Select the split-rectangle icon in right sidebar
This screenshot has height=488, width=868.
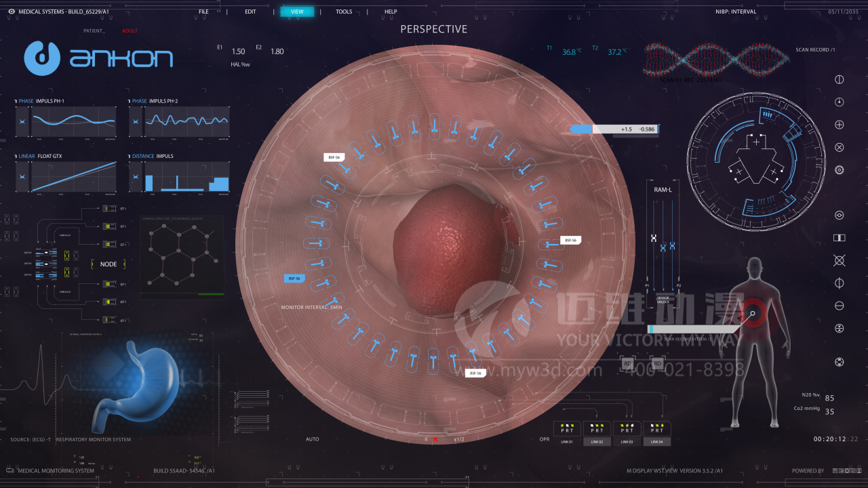[839, 238]
